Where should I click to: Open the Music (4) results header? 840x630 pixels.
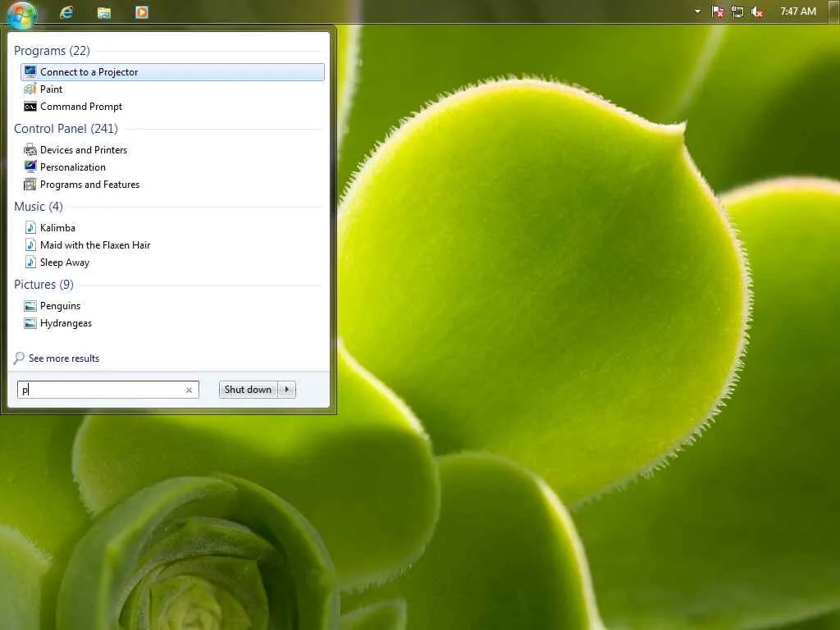(39, 206)
